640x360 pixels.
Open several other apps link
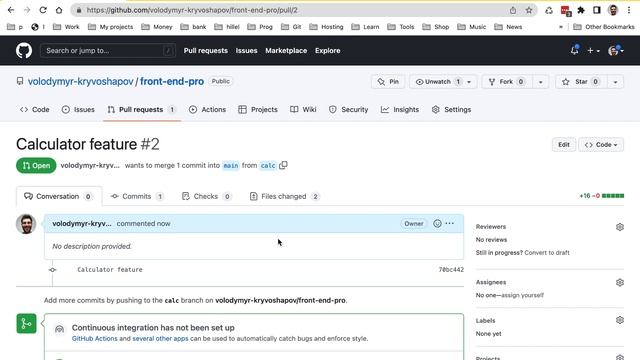(x=160, y=338)
